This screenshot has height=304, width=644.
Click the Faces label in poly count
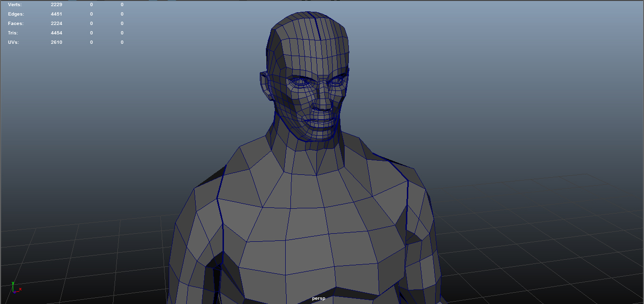(x=15, y=24)
